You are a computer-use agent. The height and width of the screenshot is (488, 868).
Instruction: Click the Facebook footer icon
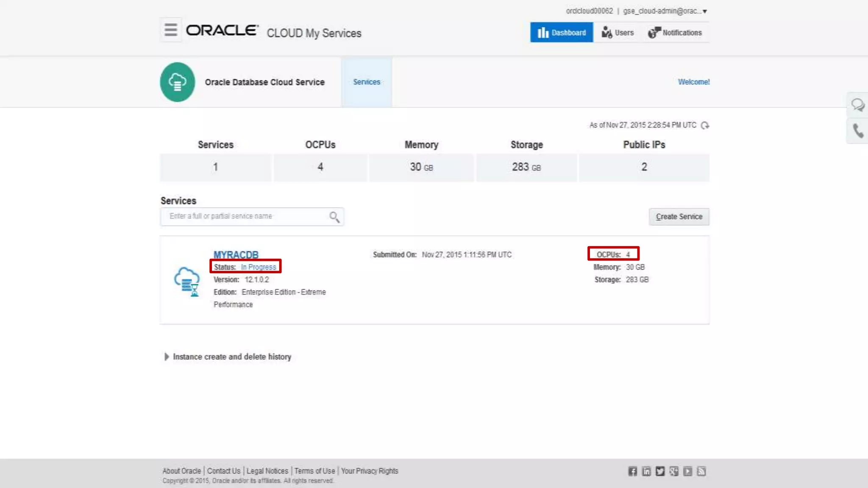pos(632,471)
